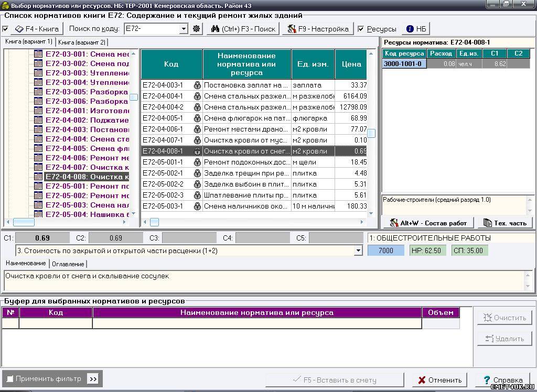This screenshot has height=392, width=537.
Task: Select the Оглавление tab
Action: tap(68, 264)
